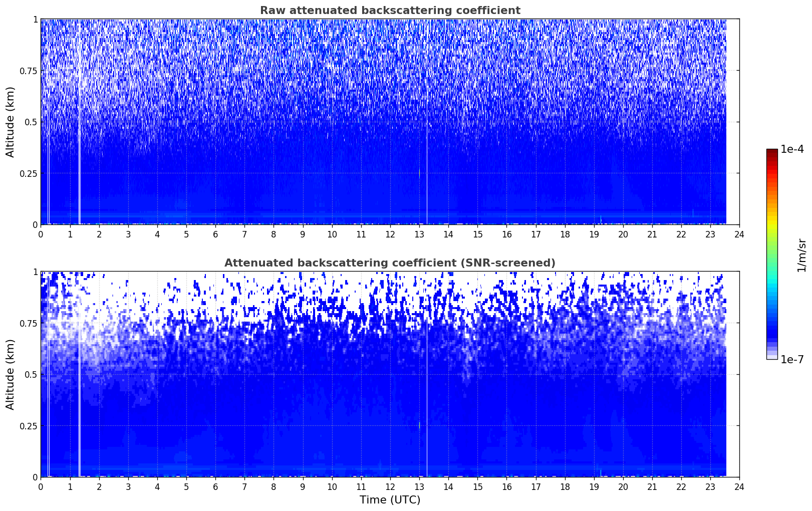Select the bottom plot's "Altitude (km)" axis label
The image size is (812, 511).
click(11, 374)
